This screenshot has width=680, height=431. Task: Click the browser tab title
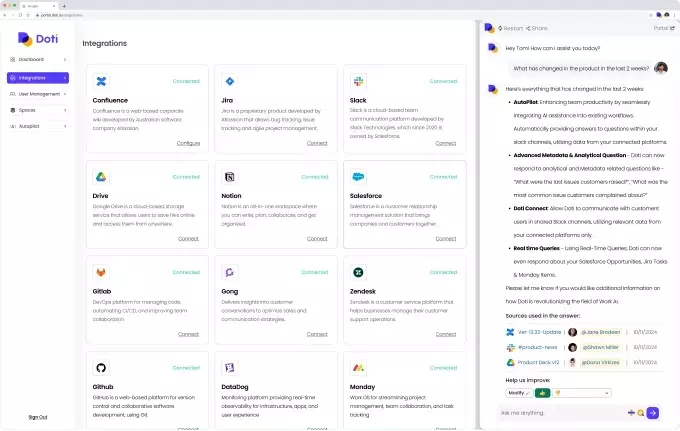tap(33, 6)
